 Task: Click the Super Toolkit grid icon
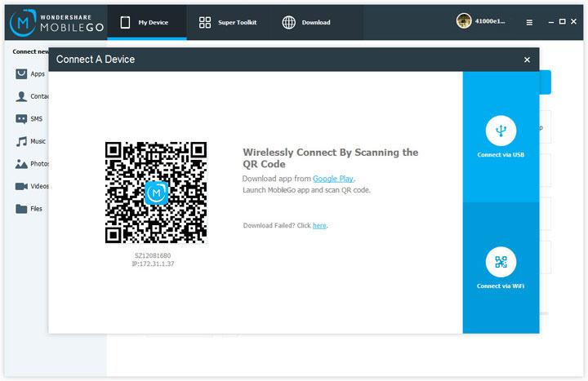205,23
